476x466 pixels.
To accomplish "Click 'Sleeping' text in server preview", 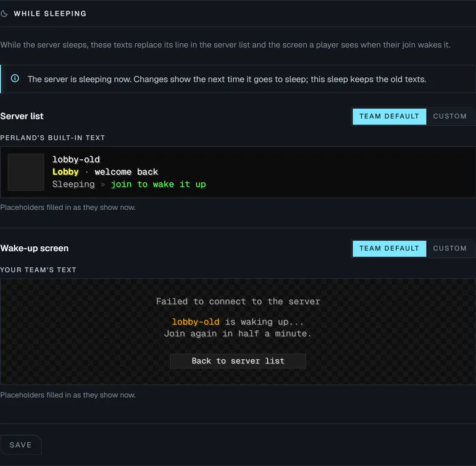I will [73, 185].
